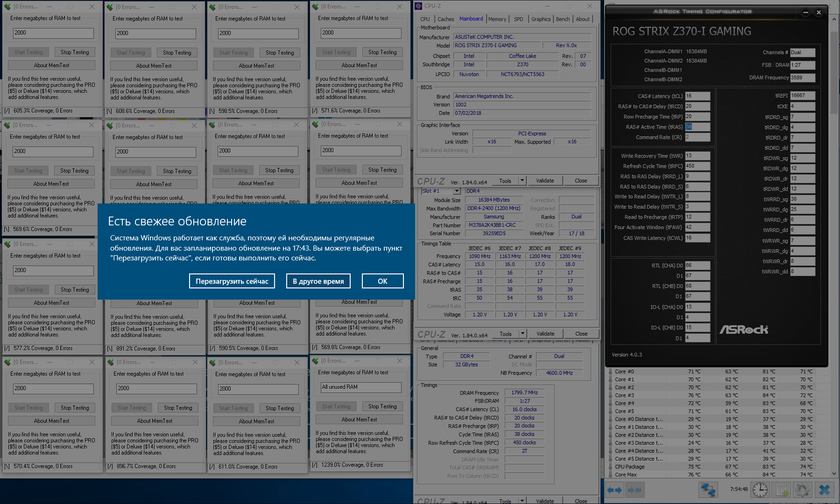
Task: Click the blue X icon in the sensor toolbar
Action: 825,490
